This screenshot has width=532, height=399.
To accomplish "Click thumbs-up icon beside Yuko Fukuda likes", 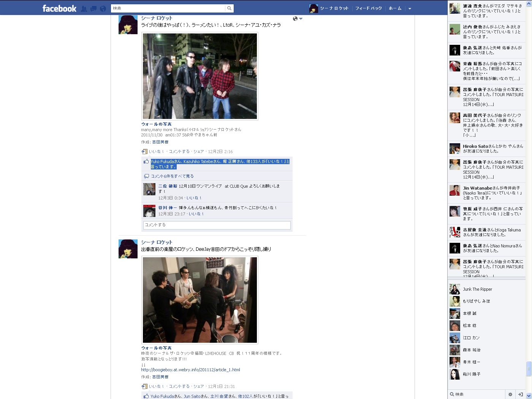I will (146, 161).
